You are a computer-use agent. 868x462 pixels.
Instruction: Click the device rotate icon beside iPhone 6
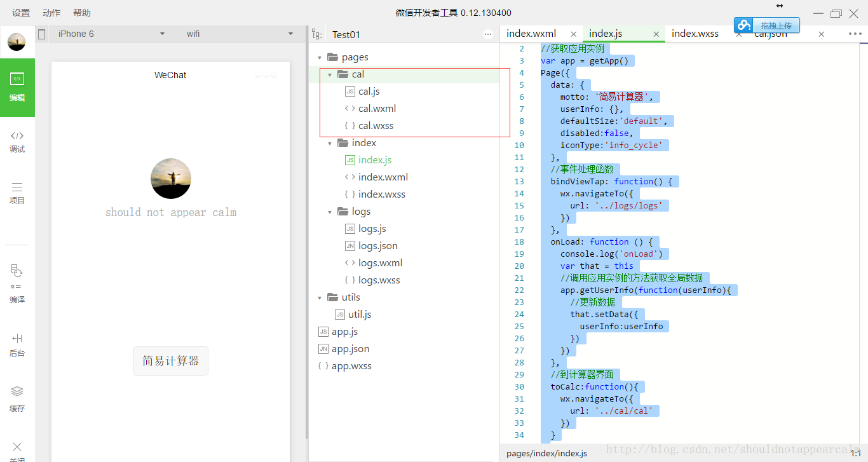click(x=42, y=34)
